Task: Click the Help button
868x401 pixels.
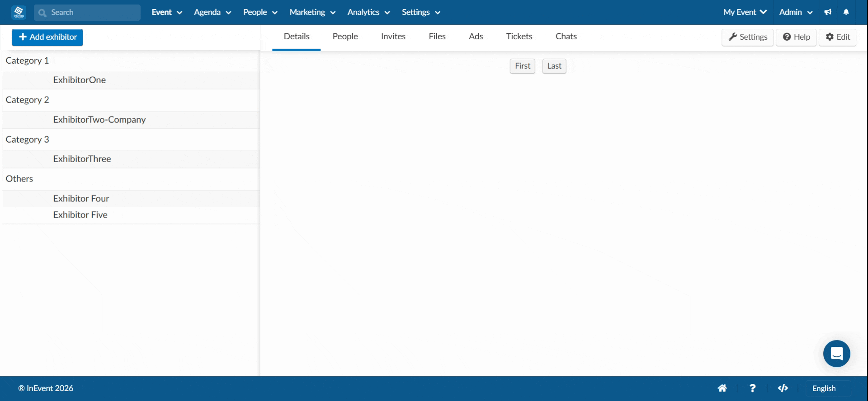Action: tap(797, 37)
